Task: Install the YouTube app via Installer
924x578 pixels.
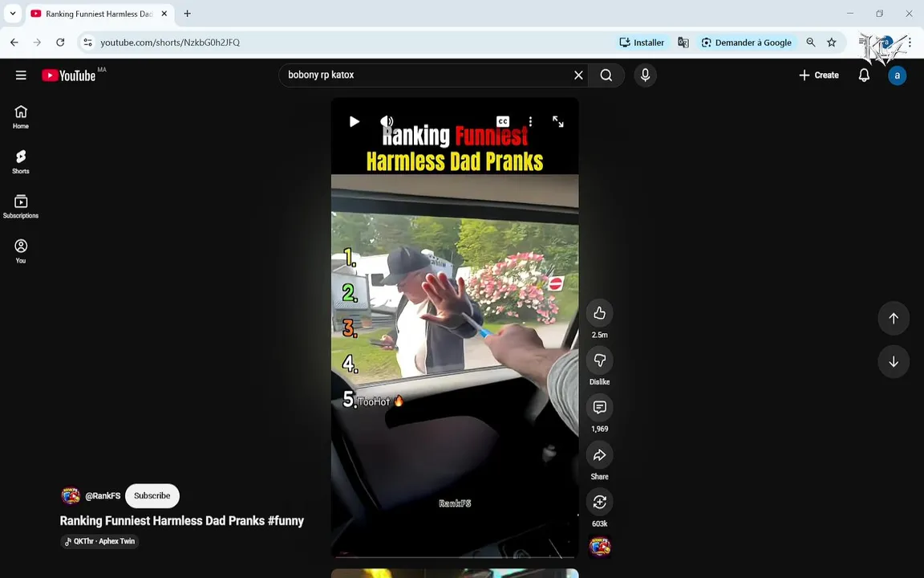Action: click(642, 43)
